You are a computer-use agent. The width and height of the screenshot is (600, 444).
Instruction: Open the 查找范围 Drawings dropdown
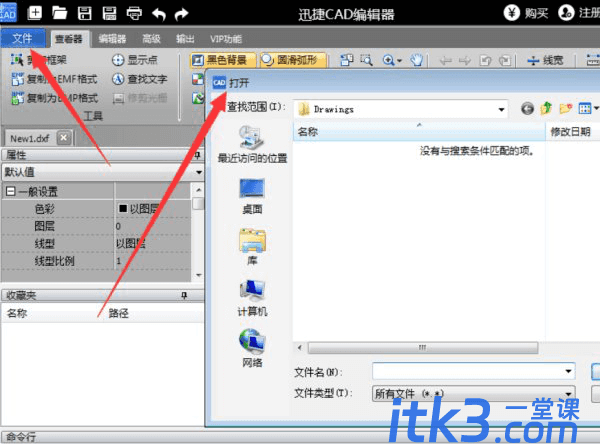(x=501, y=109)
